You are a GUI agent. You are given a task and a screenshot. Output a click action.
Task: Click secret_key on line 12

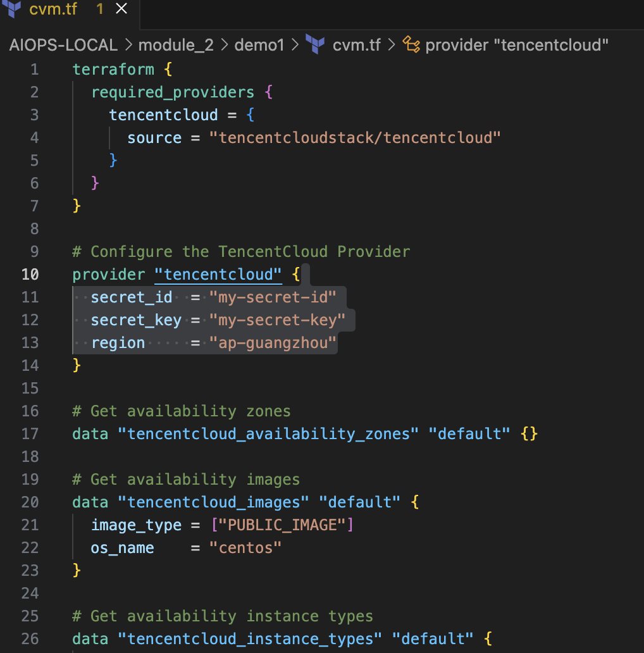[x=136, y=320]
